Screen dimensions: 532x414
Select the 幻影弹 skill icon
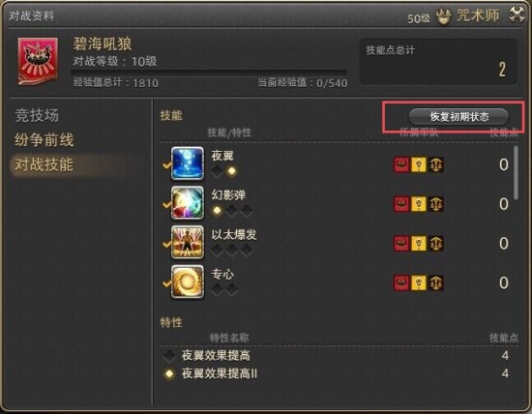tap(188, 202)
